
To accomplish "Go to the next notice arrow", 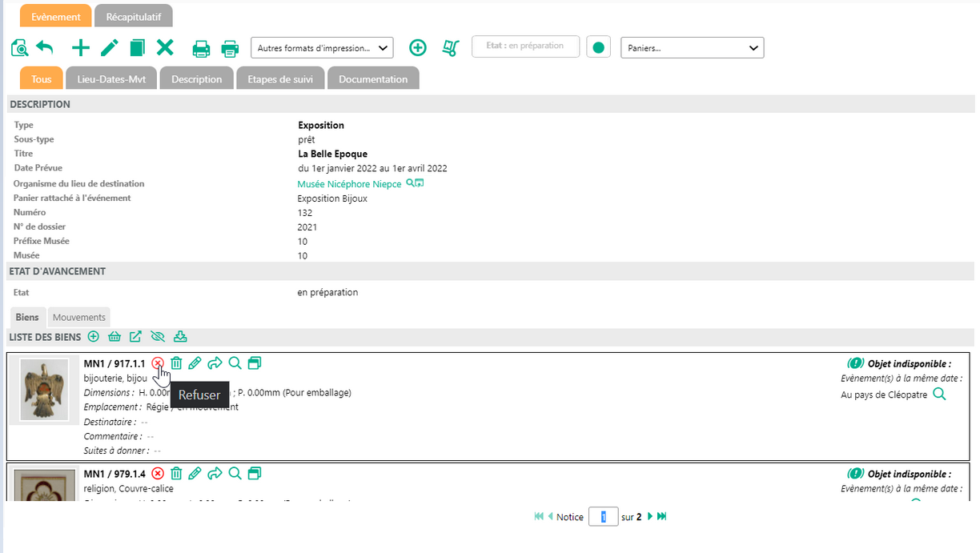I will click(x=650, y=517).
